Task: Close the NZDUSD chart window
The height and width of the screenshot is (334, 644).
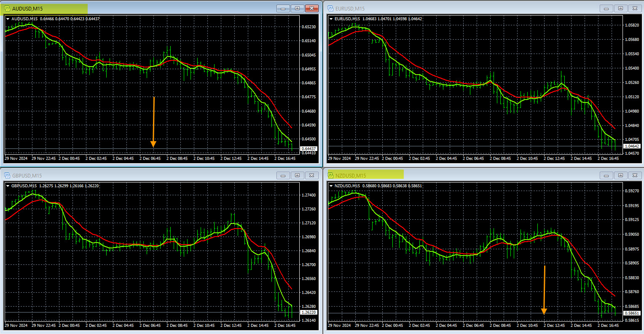Action: point(635,175)
